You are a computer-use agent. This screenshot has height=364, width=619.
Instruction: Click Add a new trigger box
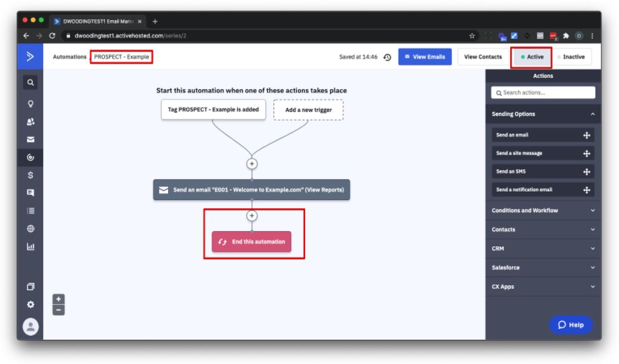(x=308, y=110)
